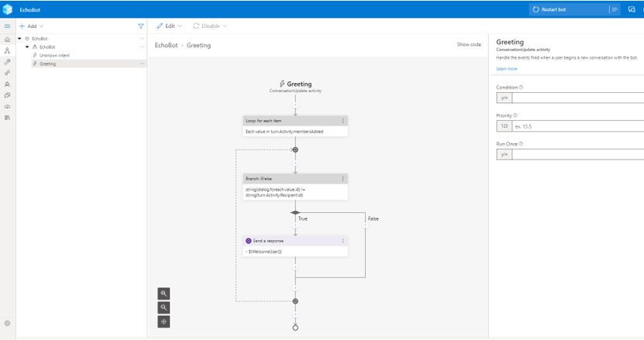The image size is (644, 340).
Task: Collapse the root EchoBot tree node
Action: click(x=19, y=39)
